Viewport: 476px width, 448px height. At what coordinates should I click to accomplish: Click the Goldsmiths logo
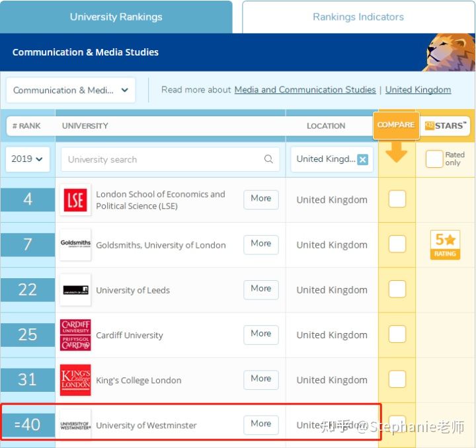(x=75, y=244)
